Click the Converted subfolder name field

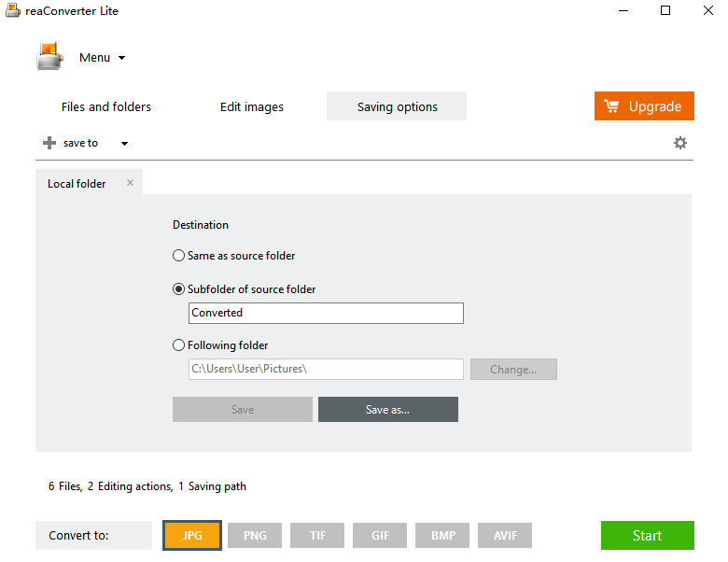326,313
